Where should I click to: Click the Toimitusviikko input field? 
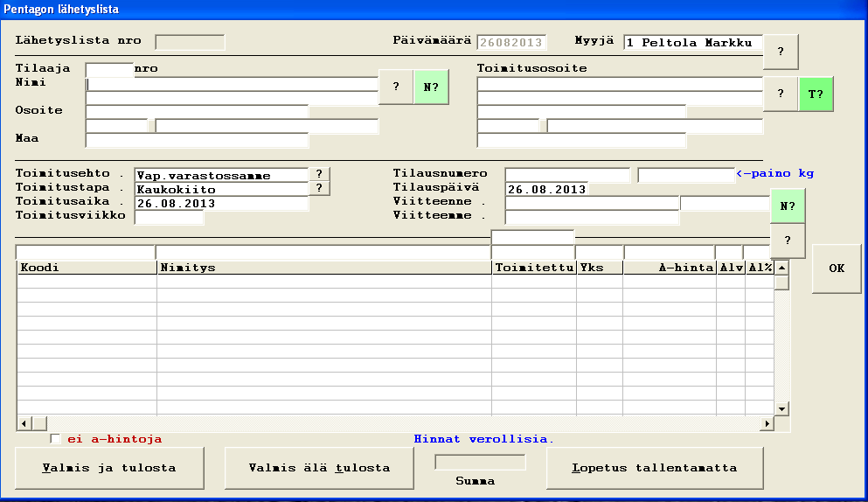point(169,217)
